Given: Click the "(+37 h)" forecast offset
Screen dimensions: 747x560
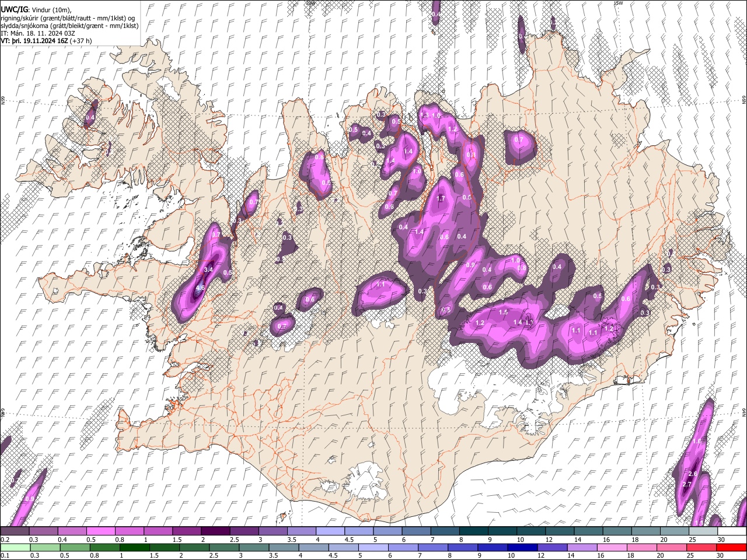Looking at the screenshot, I should click(81, 41).
